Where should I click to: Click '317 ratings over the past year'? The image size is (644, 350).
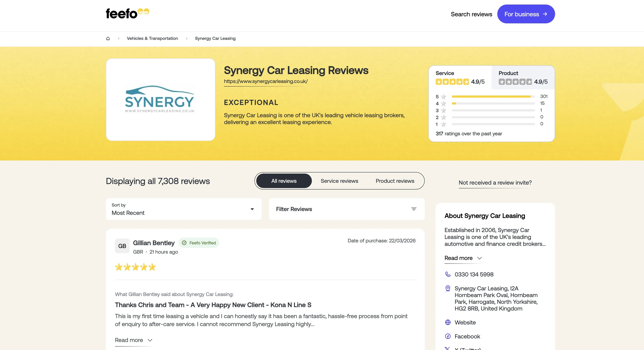[469, 134]
